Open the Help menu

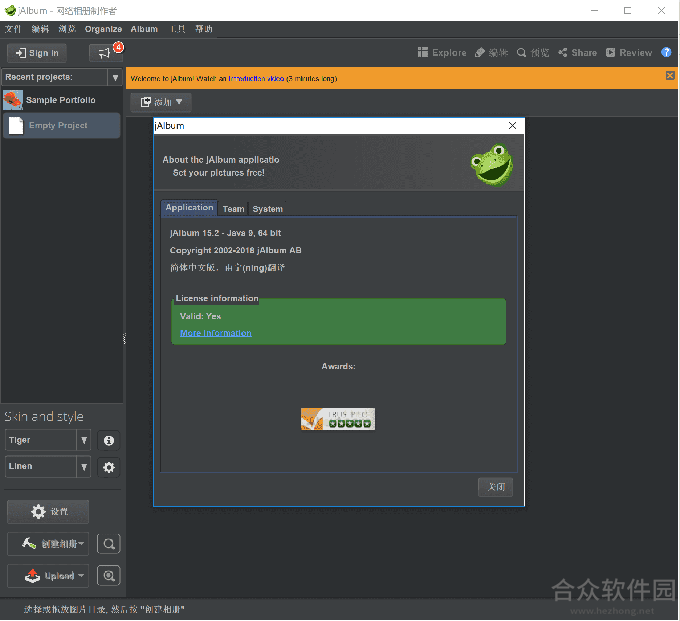(x=204, y=29)
